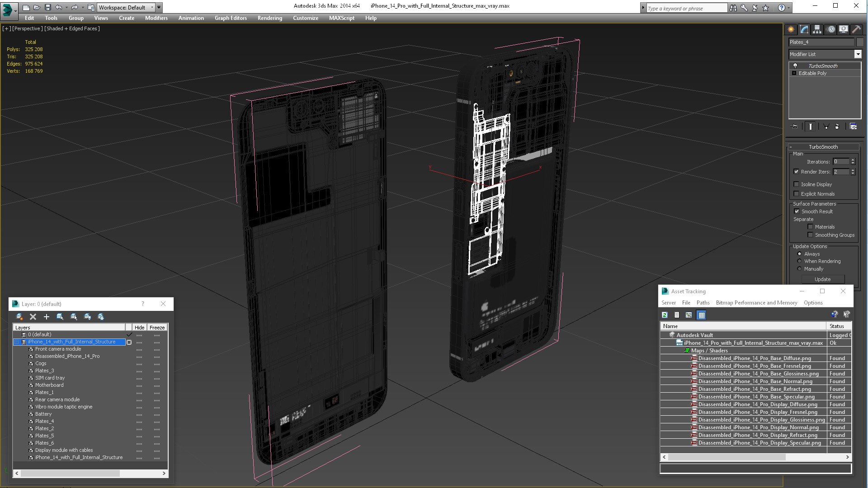Open the Help question mark icon
The height and width of the screenshot is (488, 868).
click(x=781, y=8)
